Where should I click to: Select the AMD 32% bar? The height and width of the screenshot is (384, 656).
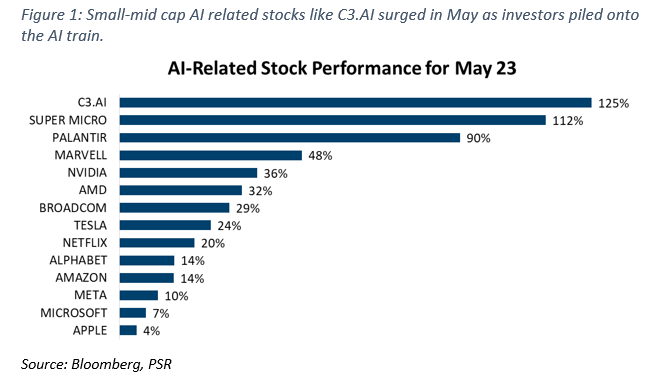(181, 191)
